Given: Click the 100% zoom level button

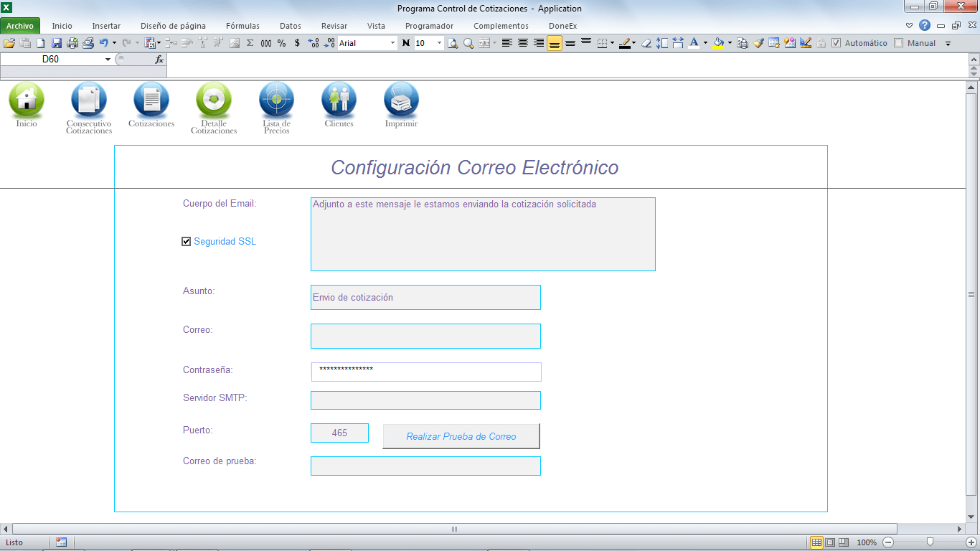Looking at the screenshot, I should pos(867,542).
